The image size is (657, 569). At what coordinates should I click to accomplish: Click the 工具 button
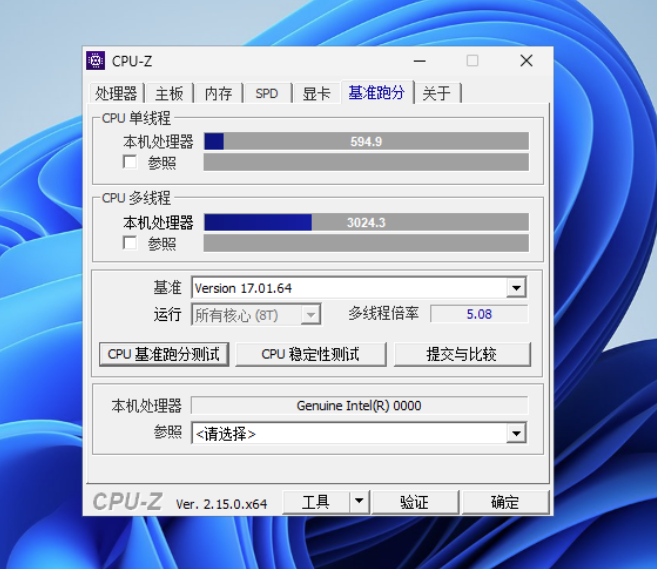pos(316,502)
